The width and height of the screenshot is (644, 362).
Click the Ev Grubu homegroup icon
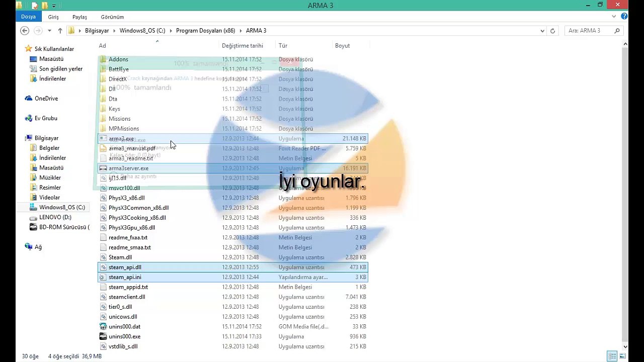[29, 118]
